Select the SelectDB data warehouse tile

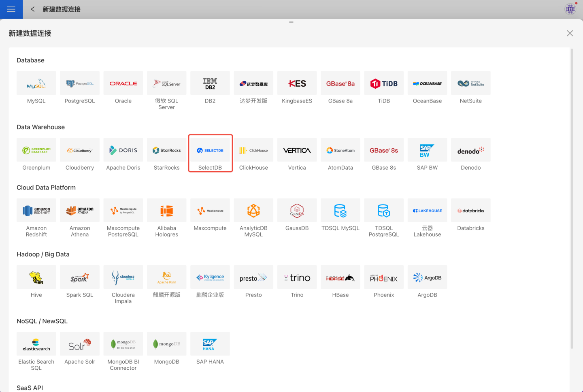point(210,151)
